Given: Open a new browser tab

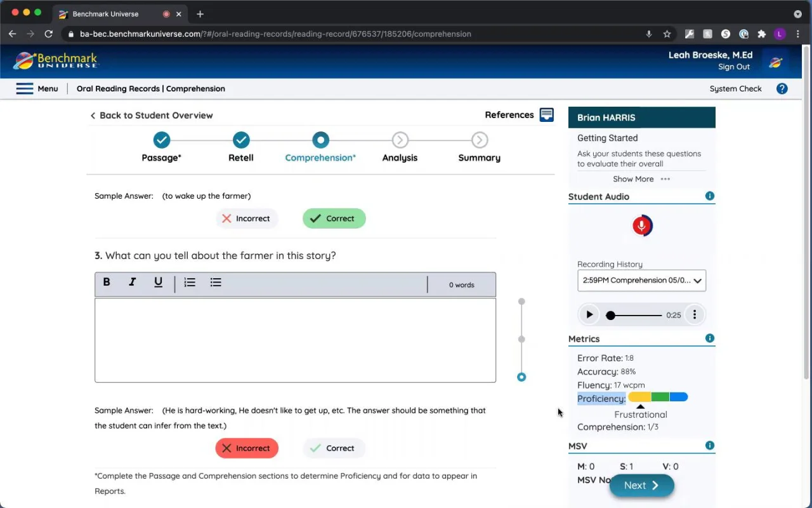Looking at the screenshot, I should (200, 14).
